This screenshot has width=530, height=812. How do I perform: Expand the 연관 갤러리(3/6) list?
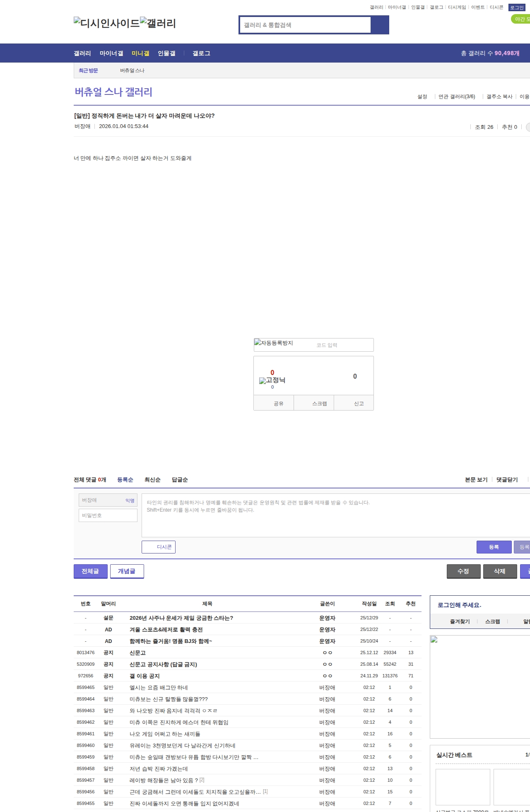[457, 97]
